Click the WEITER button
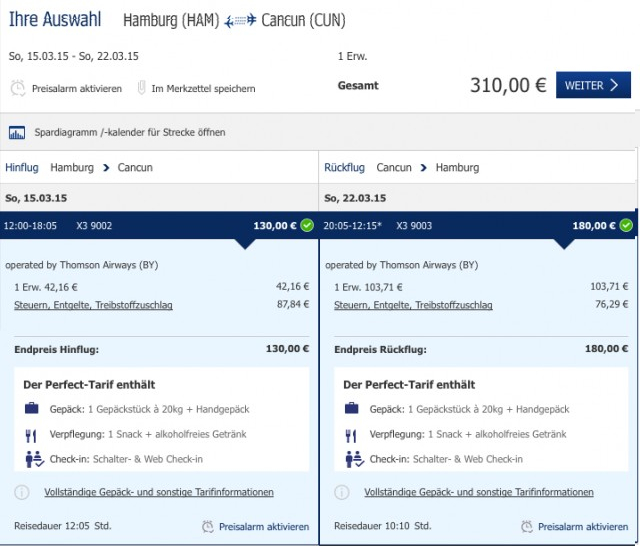The height and width of the screenshot is (546, 641). (x=593, y=85)
